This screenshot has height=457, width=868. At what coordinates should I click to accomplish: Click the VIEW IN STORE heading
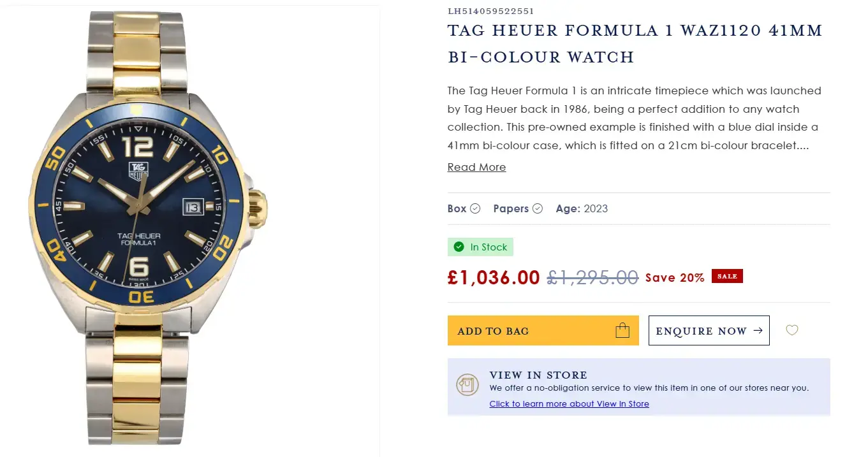click(x=538, y=375)
